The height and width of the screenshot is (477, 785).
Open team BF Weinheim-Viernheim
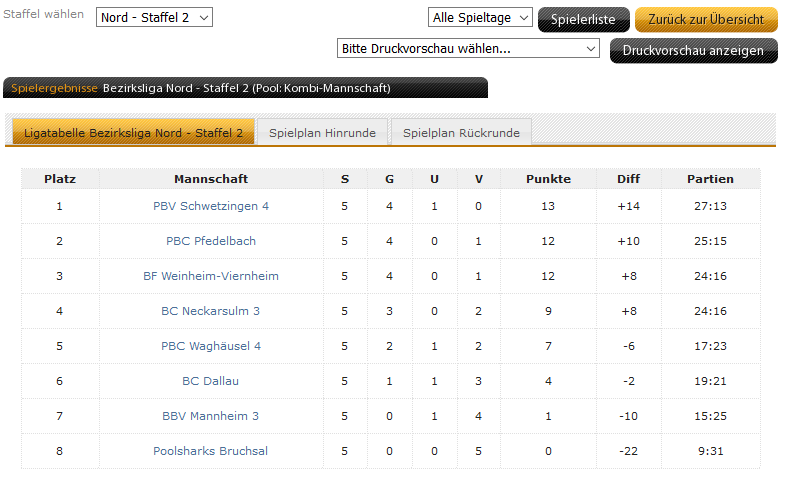211,276
